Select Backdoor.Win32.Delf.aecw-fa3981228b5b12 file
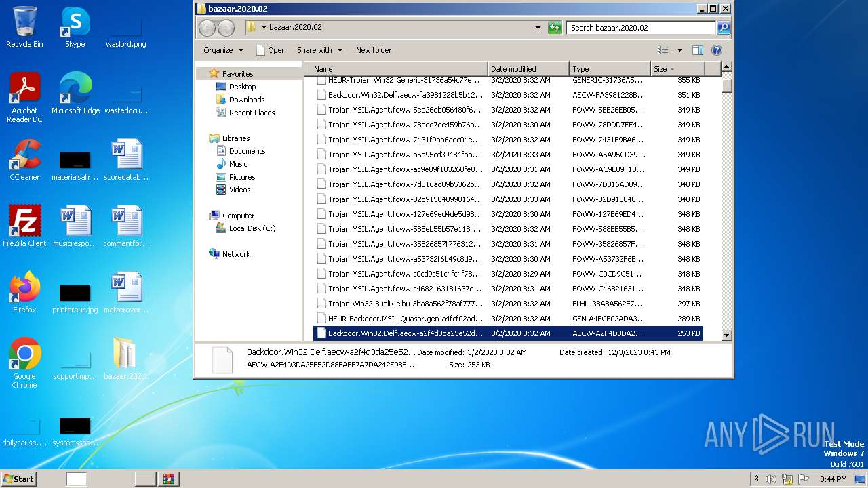 point(509,95)
